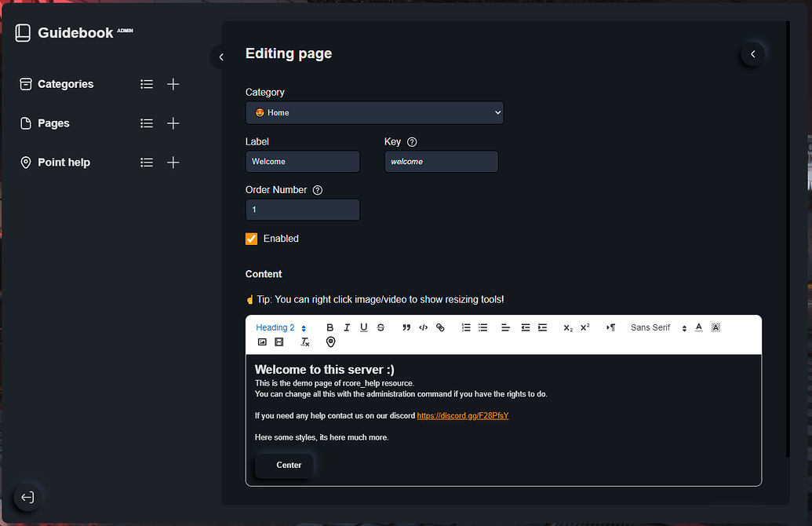Open the insert link tool
This screenshot has height=526, width=812.
click(440, 327)
